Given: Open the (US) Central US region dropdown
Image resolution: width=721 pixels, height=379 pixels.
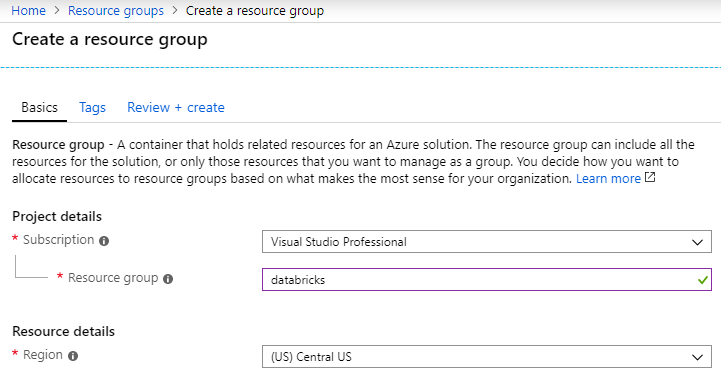Looking at the screenshot, I should [x=486, y=356].
